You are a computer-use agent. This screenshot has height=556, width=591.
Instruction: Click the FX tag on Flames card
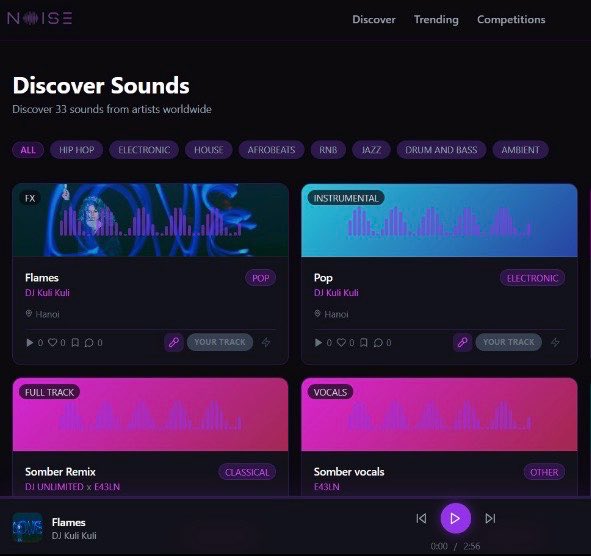click(30, 198)
